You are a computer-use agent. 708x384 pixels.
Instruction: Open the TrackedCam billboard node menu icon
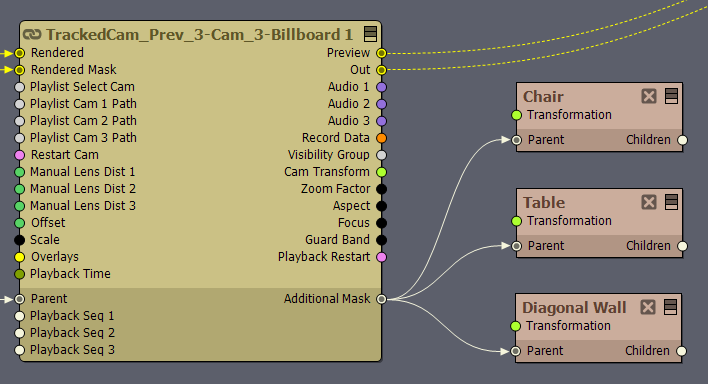point(370,34)
